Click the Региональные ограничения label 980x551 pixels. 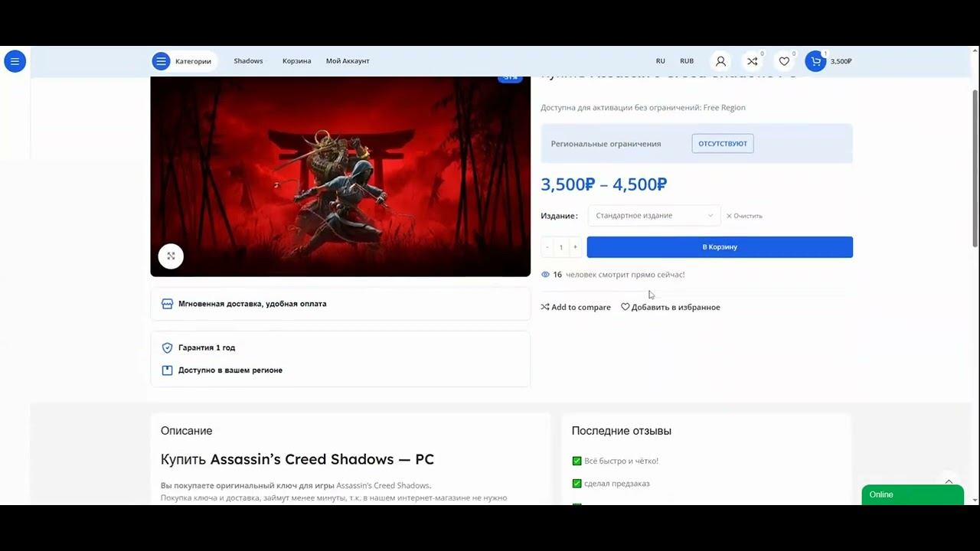[606, 144]
